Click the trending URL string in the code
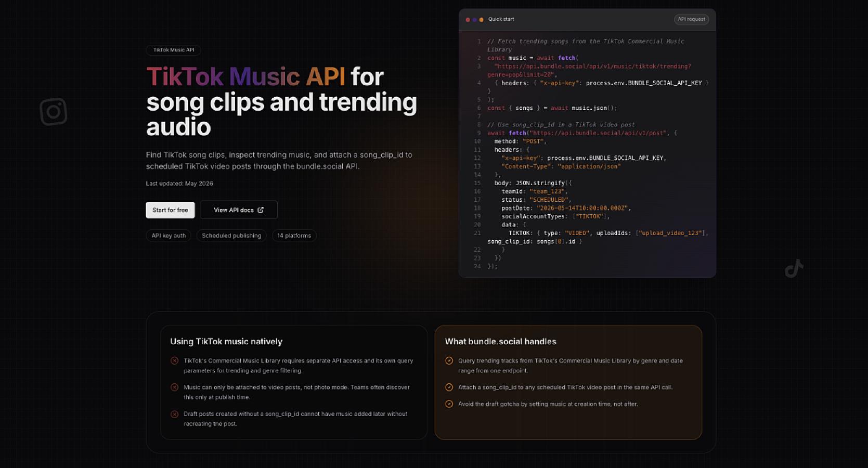 coord(589,71)
